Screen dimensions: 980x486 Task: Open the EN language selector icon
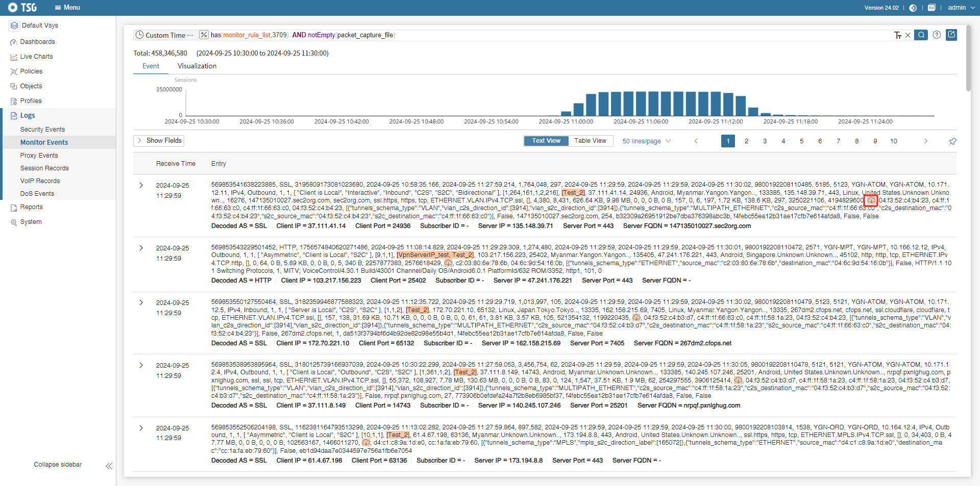click(x=932, y=8)
